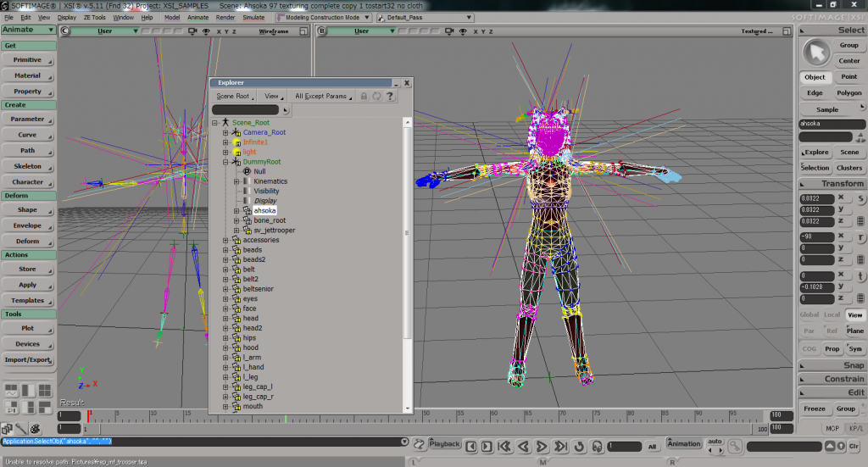Click the Import/Export button
Viewport: 868px width, 467px height.
(28, 359)
